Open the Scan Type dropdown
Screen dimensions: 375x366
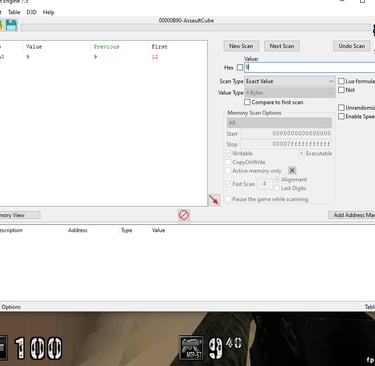(290, 81)
